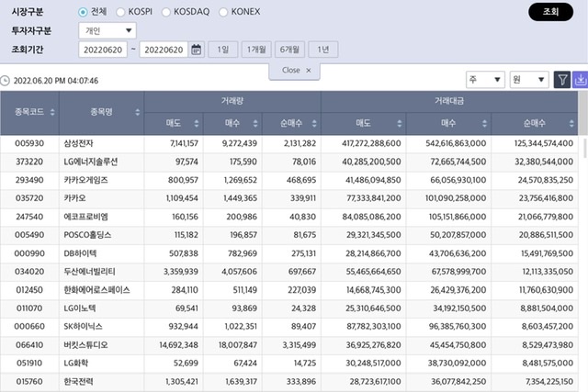Viewport: 588px width, 392px height.
Task: Open the calendar date picker icon
Action: click(x=197, y=50)
